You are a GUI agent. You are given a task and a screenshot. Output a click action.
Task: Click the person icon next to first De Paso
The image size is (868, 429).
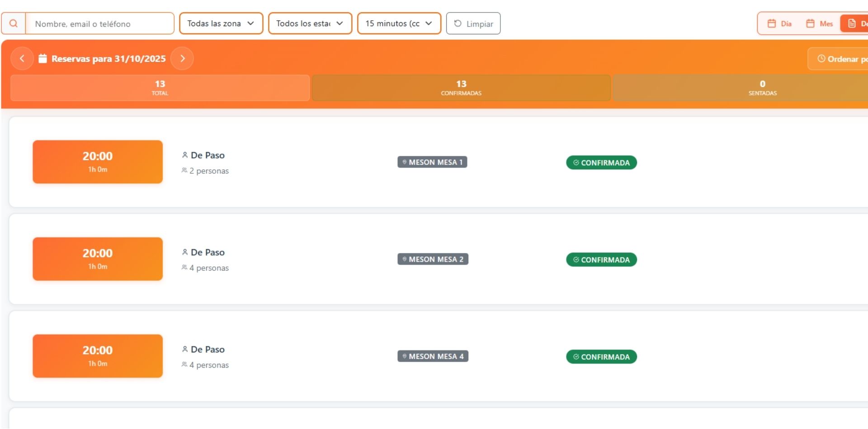[185, 155]
